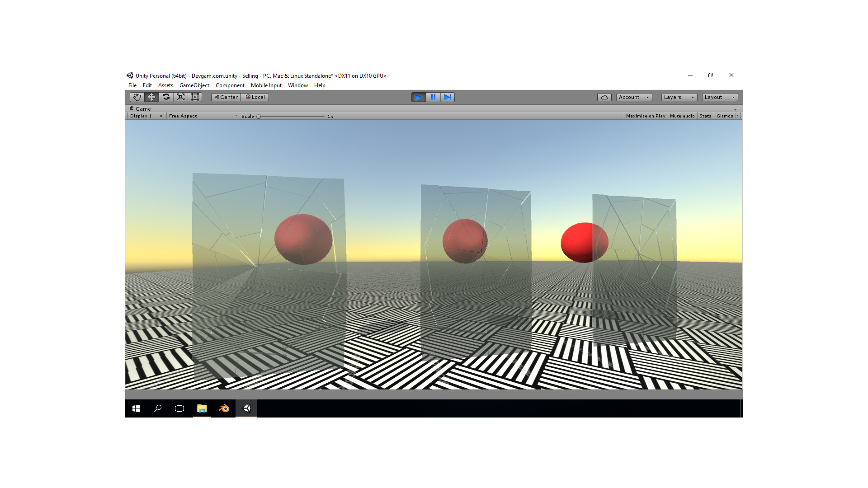
Task: Toggle pivot mode via Center button
Action: pos(226,97)
